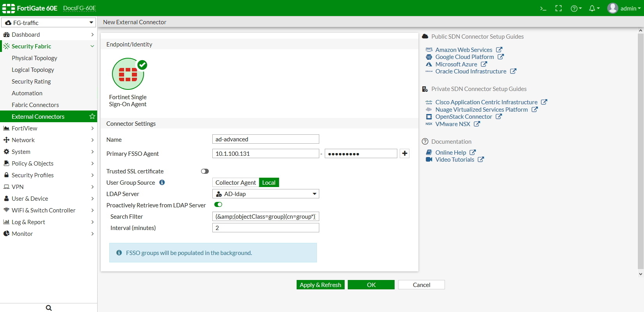Expand the Monitor menu
This screenshot has width=644, height=312.
49,234
